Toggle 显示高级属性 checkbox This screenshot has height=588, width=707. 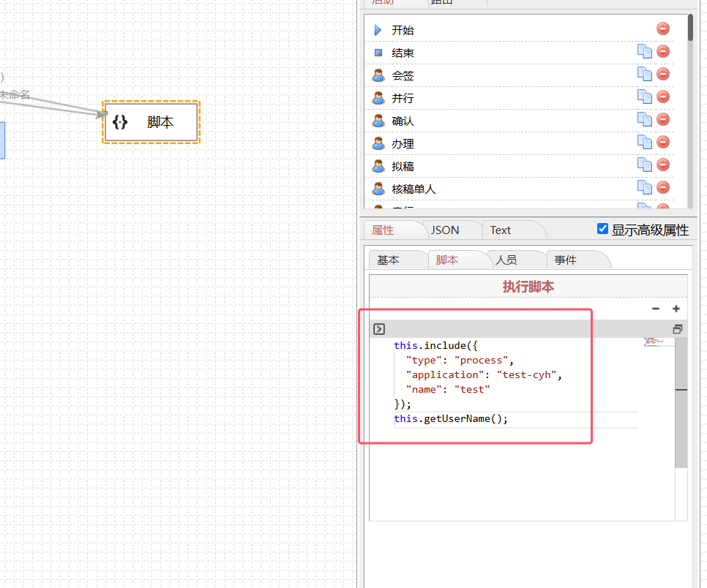602,229
